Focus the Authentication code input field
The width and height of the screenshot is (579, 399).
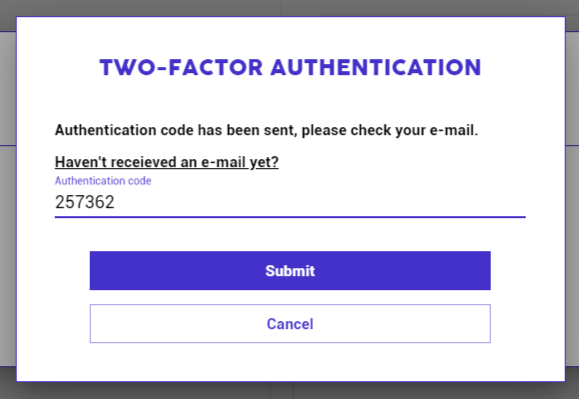tap(290, 202)
